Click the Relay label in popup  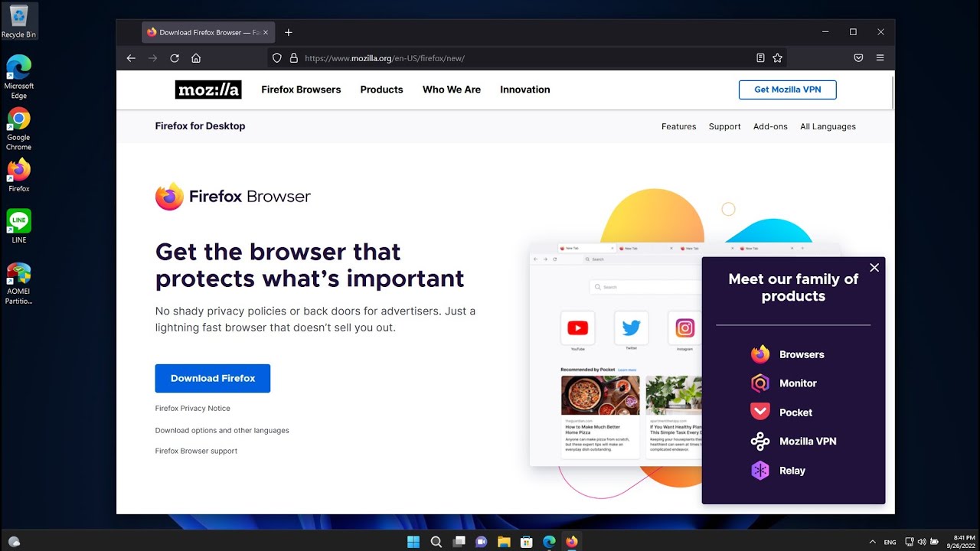coord(792,471)
